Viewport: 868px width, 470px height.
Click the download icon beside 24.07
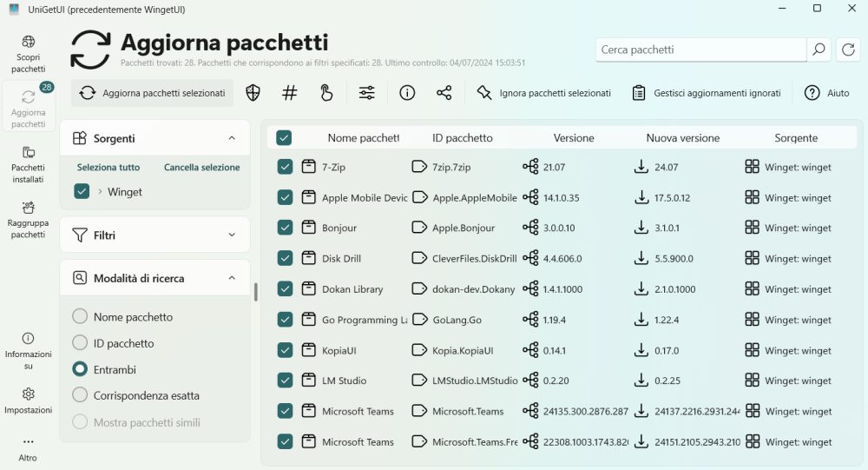[641, 166]
